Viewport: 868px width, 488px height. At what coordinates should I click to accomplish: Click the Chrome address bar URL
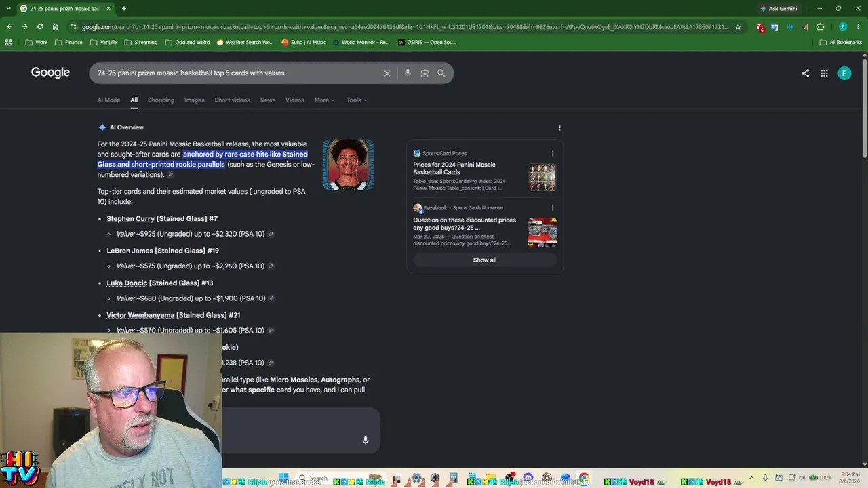405,27
